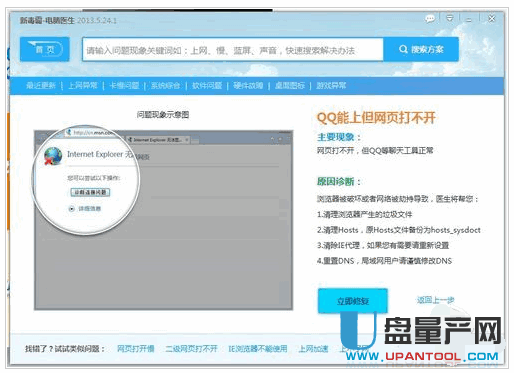
Task: Click the Internet Explorer globe error icon
Action: (53, 156)
